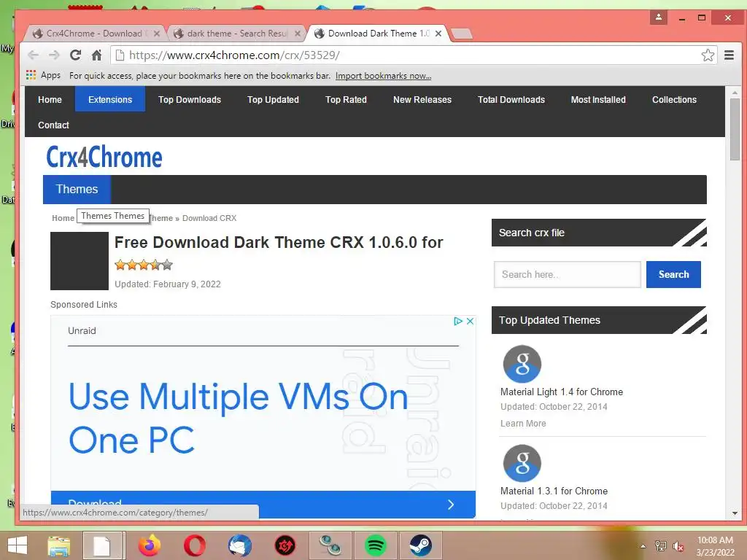Viewport: 747px width, 560px height.
Task: Open Material Light 1.4 for Chrome link
Action: [561, 392]
